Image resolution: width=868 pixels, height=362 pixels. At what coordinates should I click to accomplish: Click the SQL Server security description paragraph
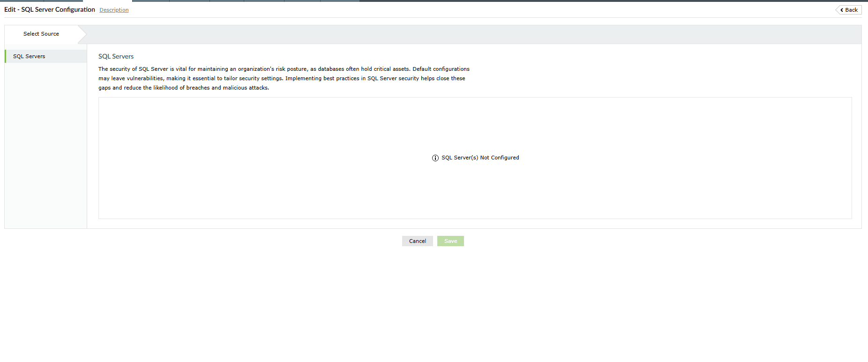[x=284, y=78]
